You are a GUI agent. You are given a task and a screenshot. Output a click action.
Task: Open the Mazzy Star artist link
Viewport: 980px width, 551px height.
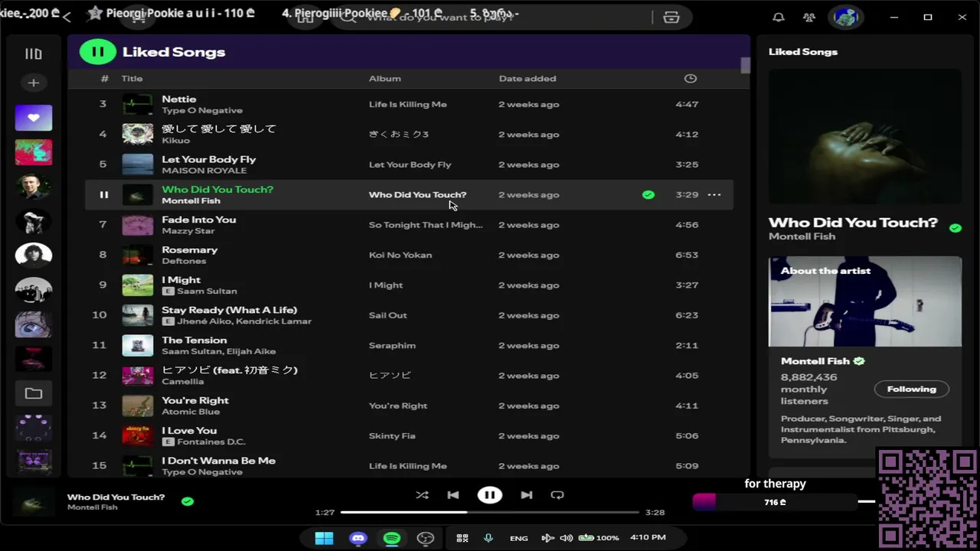pos(188,231)
